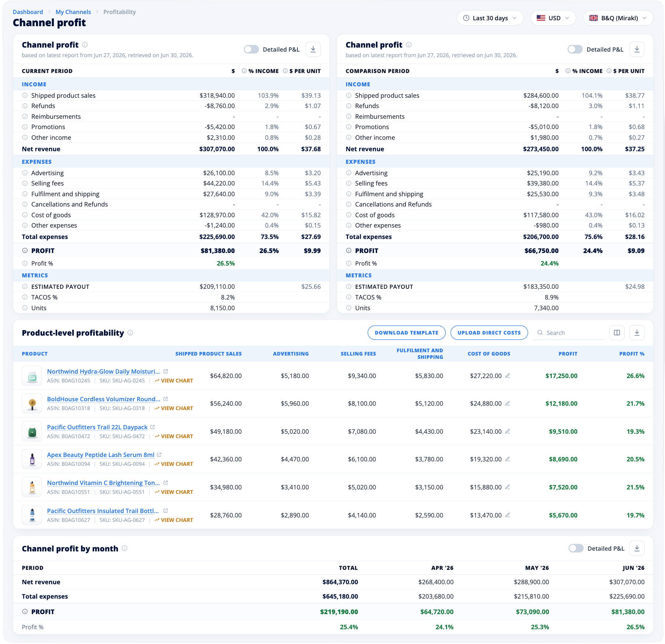665x644 pixels.
Task: Download the channel profit by month report
Action: point(637,548)
